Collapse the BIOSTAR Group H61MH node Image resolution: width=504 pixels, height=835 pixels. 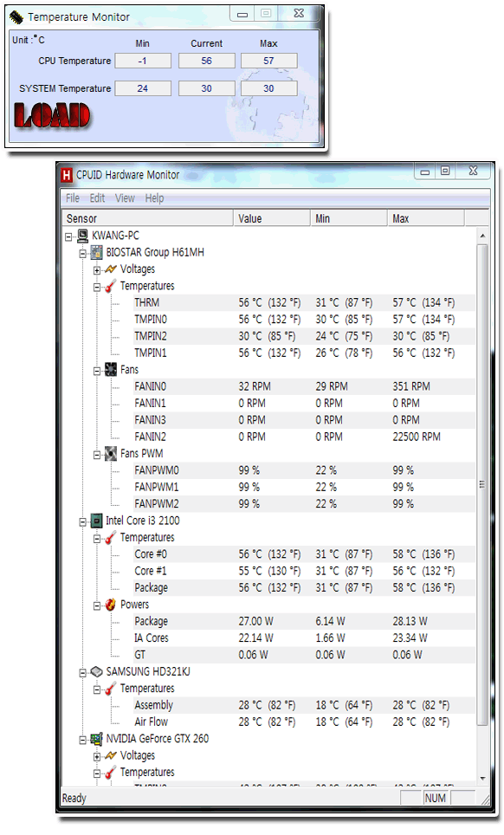click(x=83, y=254)
